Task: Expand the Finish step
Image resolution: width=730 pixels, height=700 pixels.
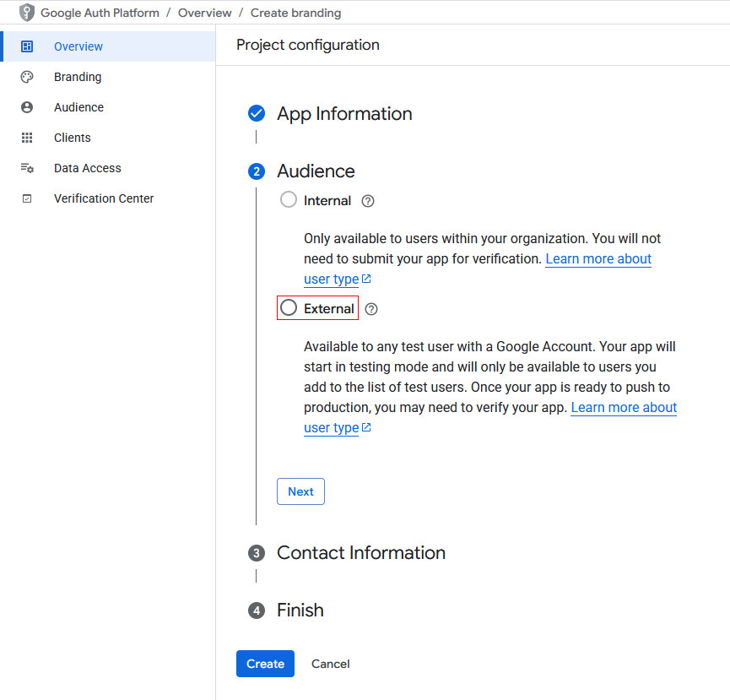Action: 300,610
